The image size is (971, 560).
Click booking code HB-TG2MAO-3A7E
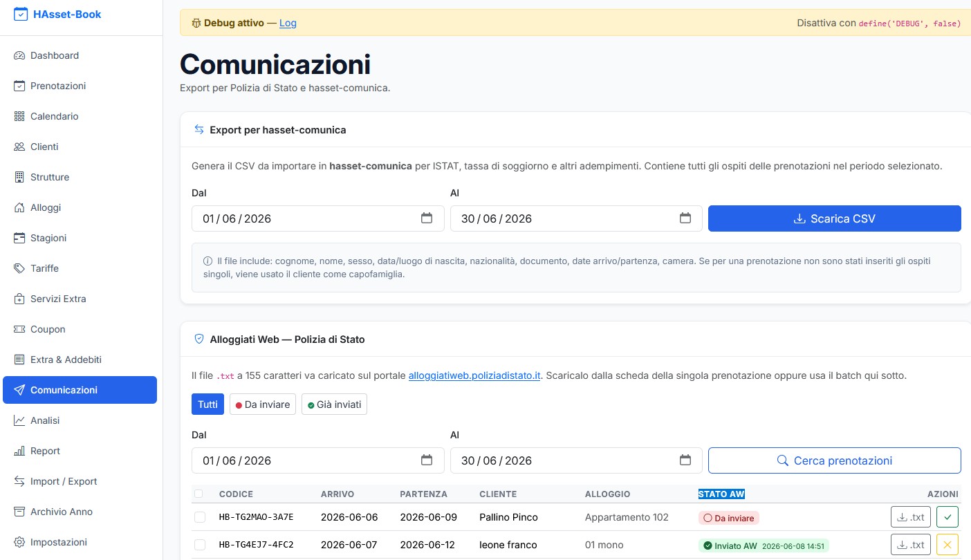click(256, 517)
